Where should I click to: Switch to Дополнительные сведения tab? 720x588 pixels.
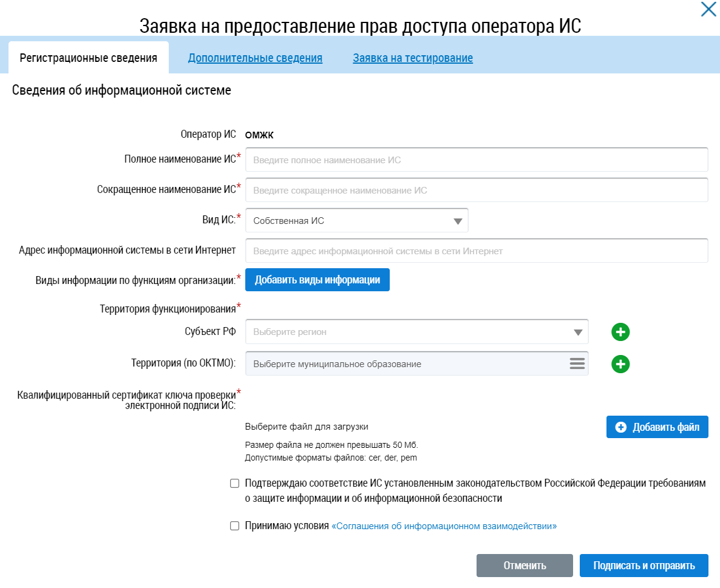coord(255,58)
